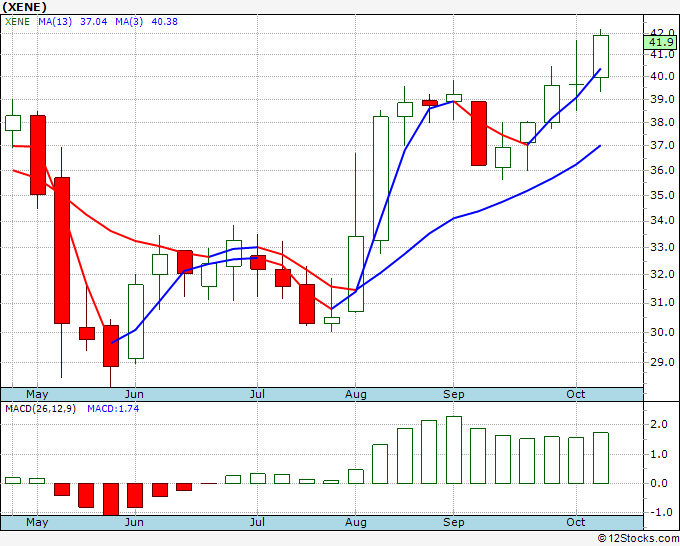680x546 pixels.
Task: Click the MACD(26,12,9) indicator label
Action: pos(41,409)
